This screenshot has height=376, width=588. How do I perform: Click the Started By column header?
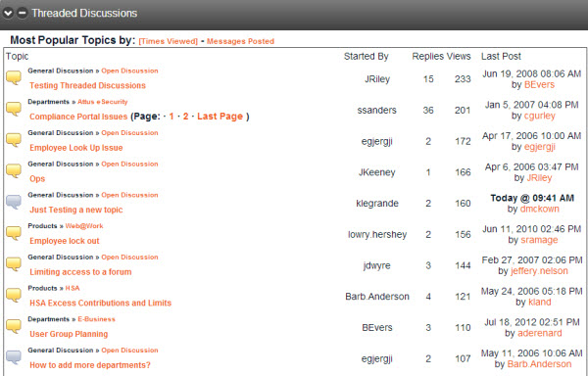click(366, 57)
